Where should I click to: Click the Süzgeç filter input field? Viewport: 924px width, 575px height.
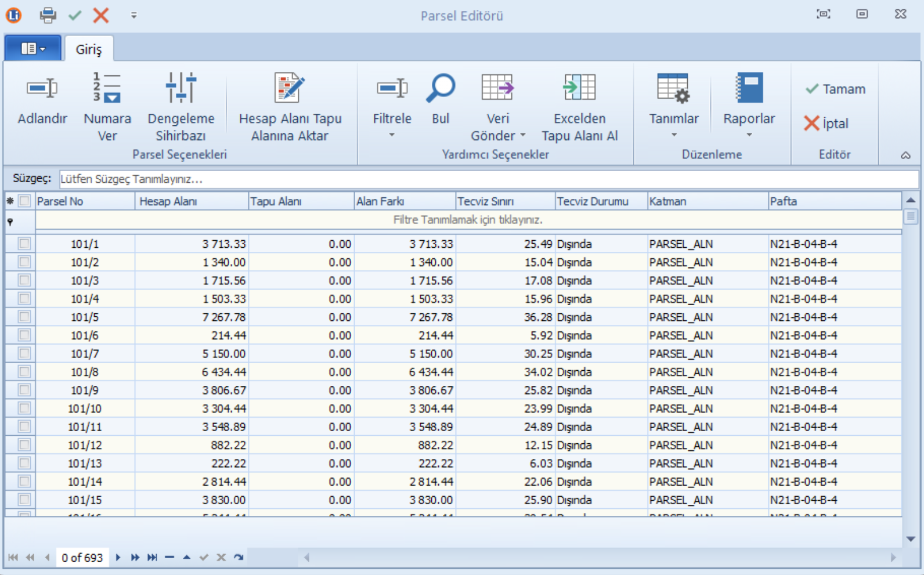[489, 179]
